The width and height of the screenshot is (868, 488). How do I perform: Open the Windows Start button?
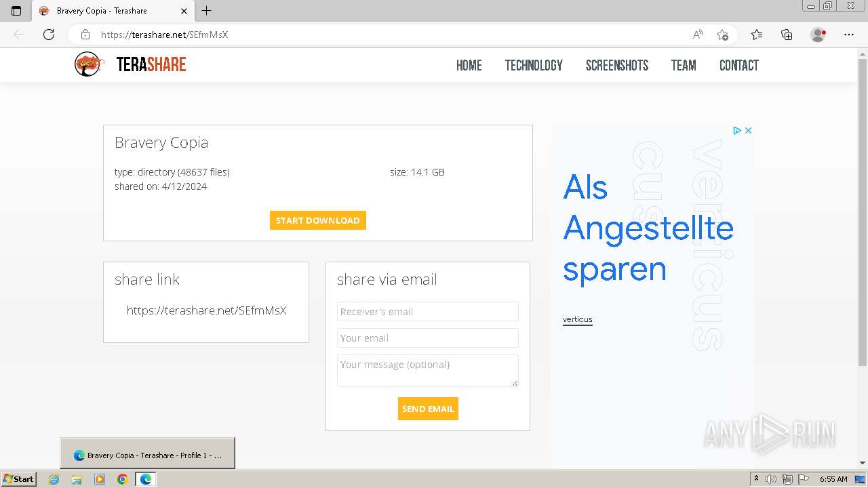pos(18,479)
